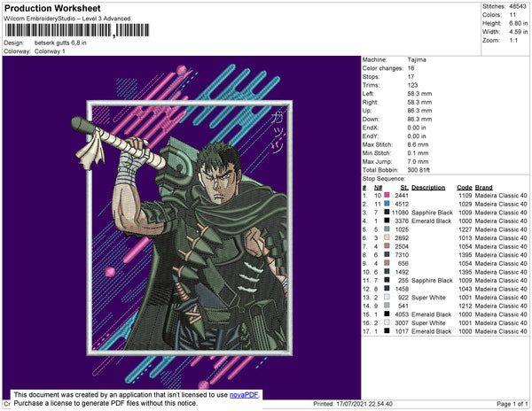This screenshot has width=532, height=411.
Task: Select the pink swatch in stop row 1
Action: [x=387, y=196]
